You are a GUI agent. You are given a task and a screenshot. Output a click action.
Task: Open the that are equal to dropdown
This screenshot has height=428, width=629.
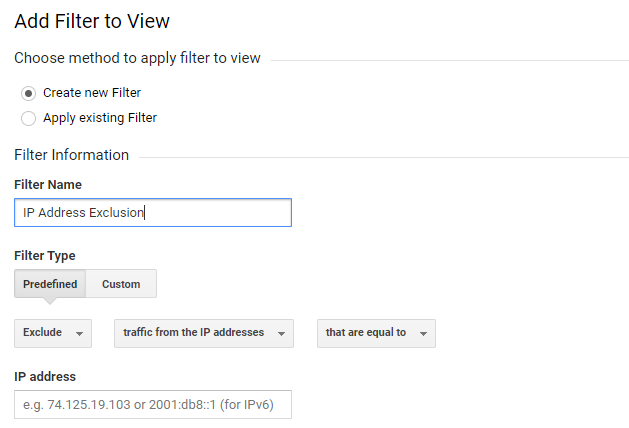375,333
